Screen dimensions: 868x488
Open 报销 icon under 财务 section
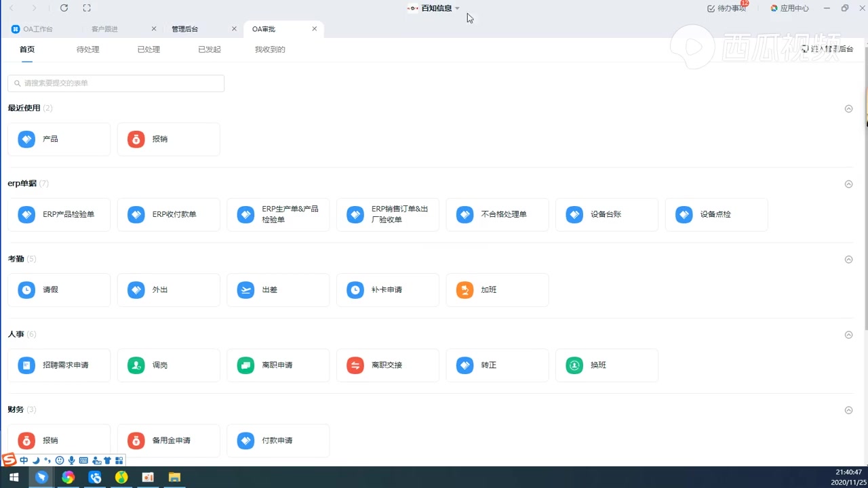26,440
